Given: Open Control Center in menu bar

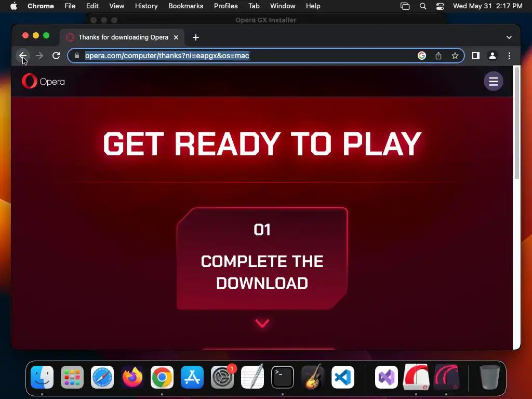Looking at the screenshot, I should point(440,6).
